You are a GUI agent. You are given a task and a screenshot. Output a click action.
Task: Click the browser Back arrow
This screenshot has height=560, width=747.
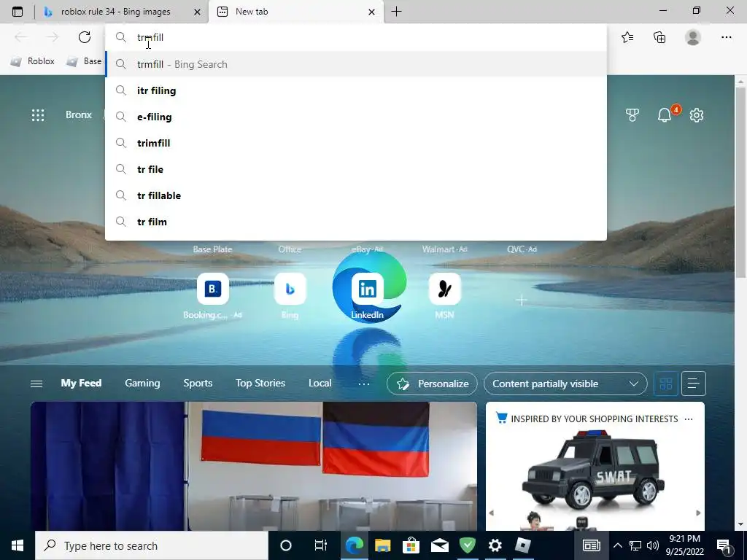(x=21, y=37)
